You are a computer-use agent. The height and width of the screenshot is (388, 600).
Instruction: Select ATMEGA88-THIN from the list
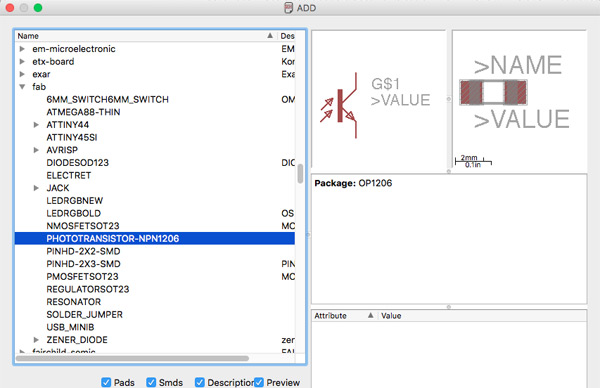(83, 112)
